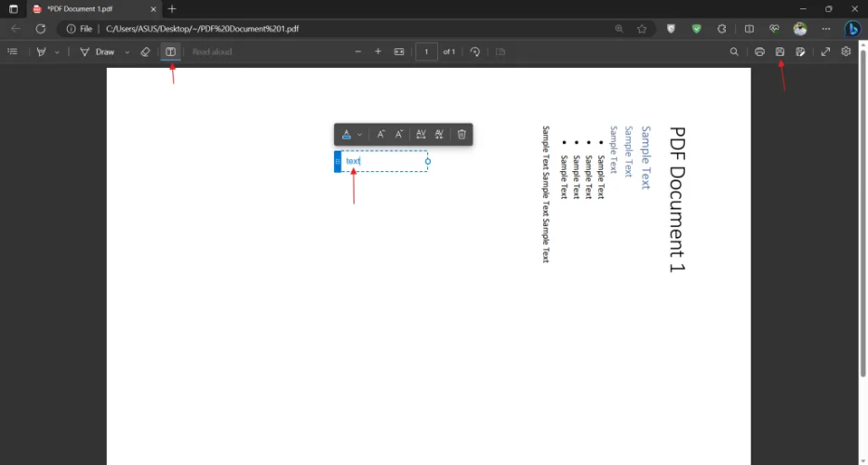Click the page number field

pos(426,51)
